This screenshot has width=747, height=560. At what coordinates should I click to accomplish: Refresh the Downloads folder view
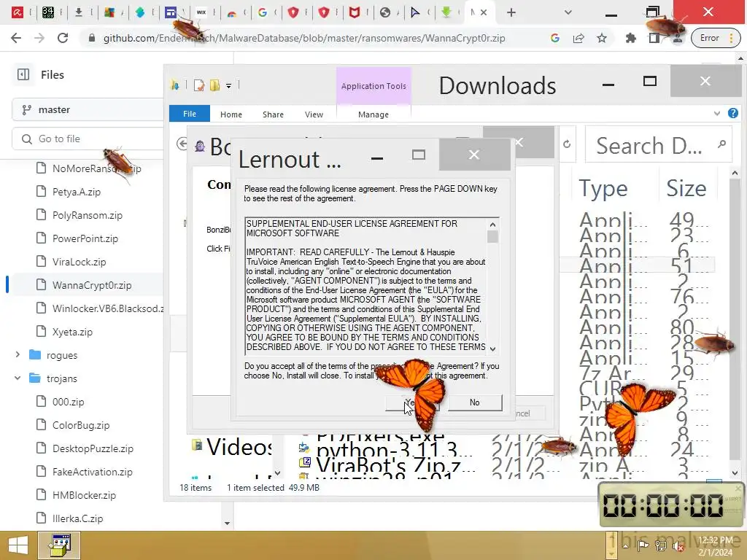567,144
